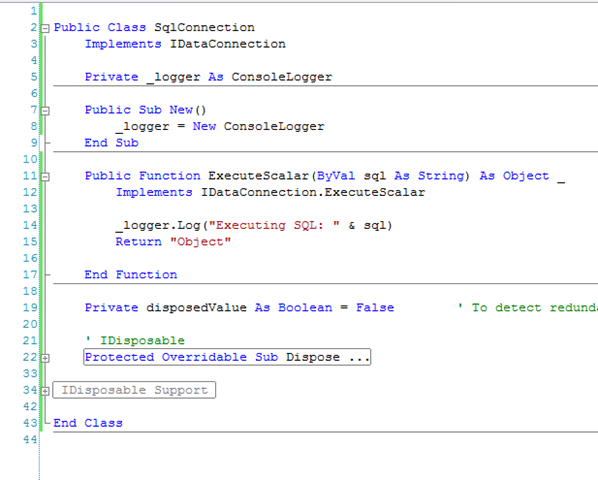Click the class name 'SqlConnection' on line 2
The image size is (598, 480).
coord(204,27)
